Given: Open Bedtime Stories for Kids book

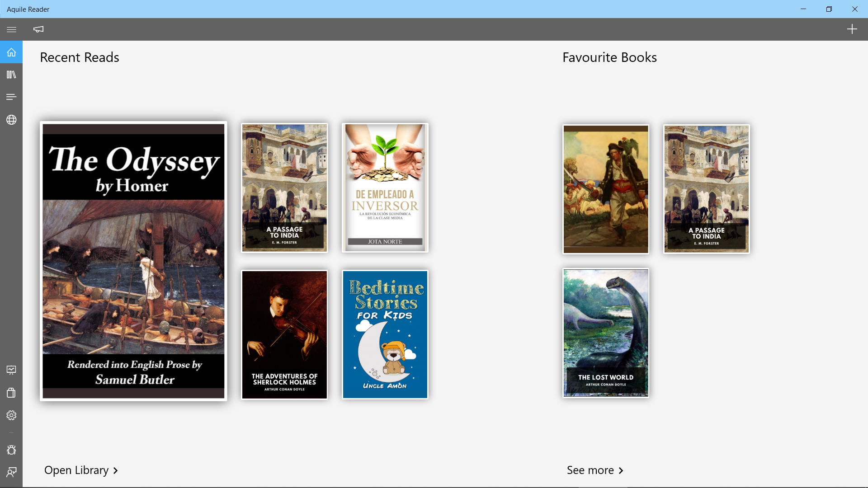Looking at the screenshot, I should point(385,335).
